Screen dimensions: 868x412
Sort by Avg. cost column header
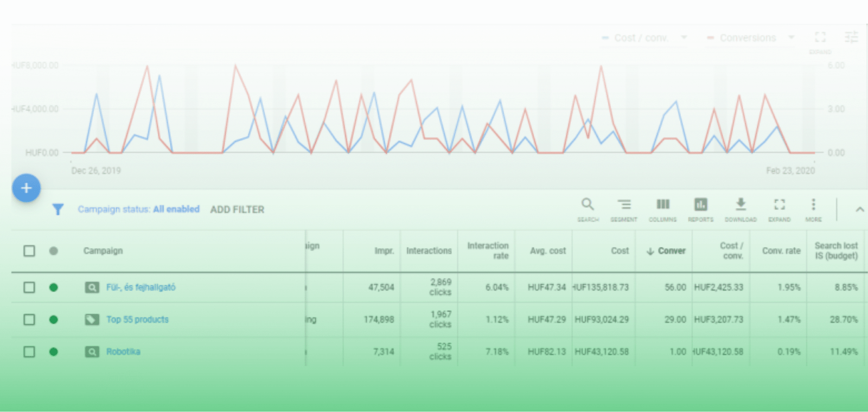[548, 251]
